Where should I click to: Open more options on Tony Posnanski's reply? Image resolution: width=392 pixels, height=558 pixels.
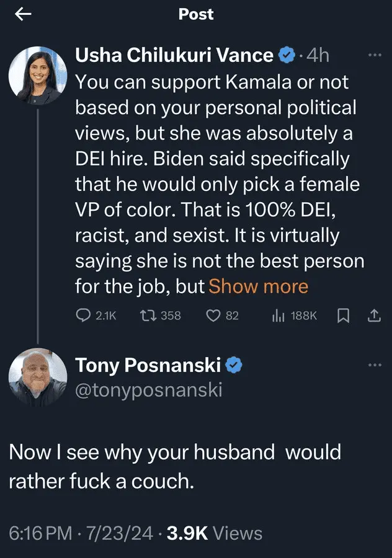click(x=375, y=365)
